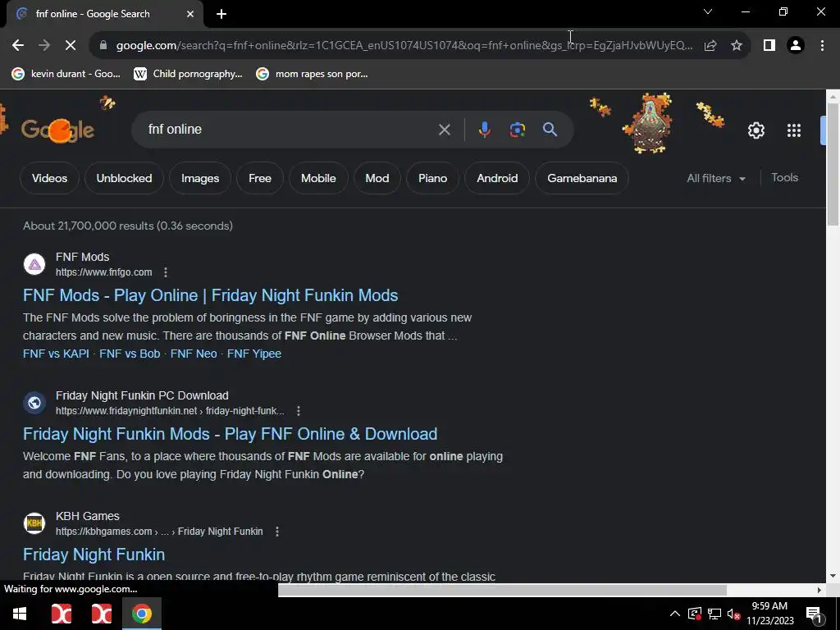Stop loading the current page
The image size is (840, 630).
(x=71, y=46)
